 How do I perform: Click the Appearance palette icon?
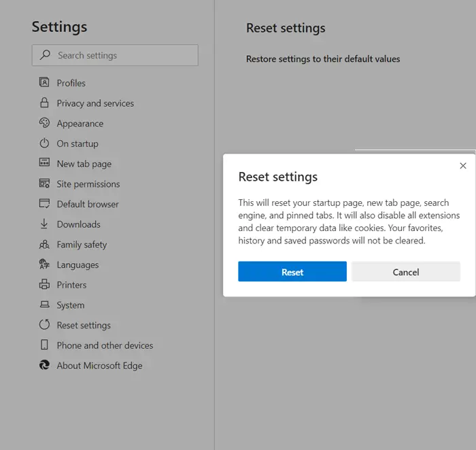(x=44, y=123)
